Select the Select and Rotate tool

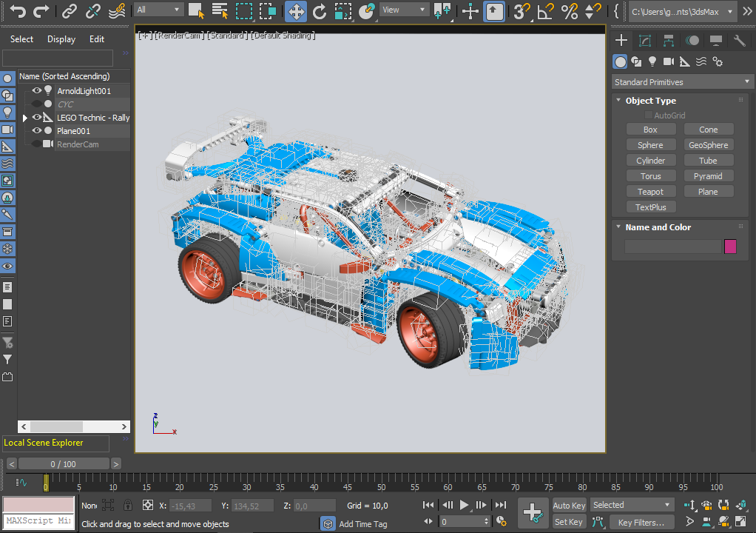point(320,10)
